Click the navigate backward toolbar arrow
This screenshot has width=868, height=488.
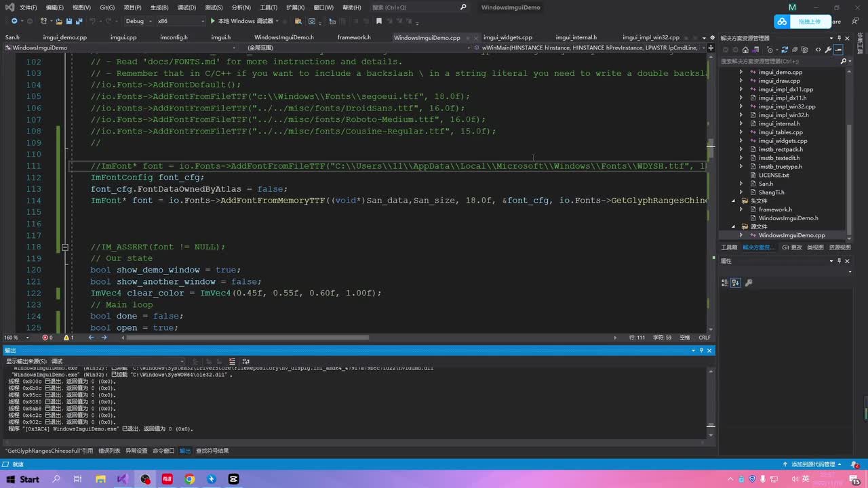(14, 21)
